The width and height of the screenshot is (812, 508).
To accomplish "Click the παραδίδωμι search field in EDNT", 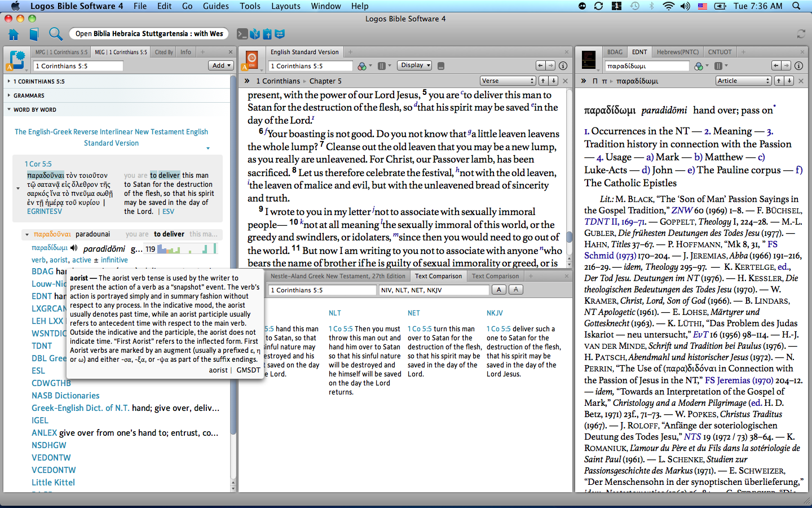I will (647, 66).
